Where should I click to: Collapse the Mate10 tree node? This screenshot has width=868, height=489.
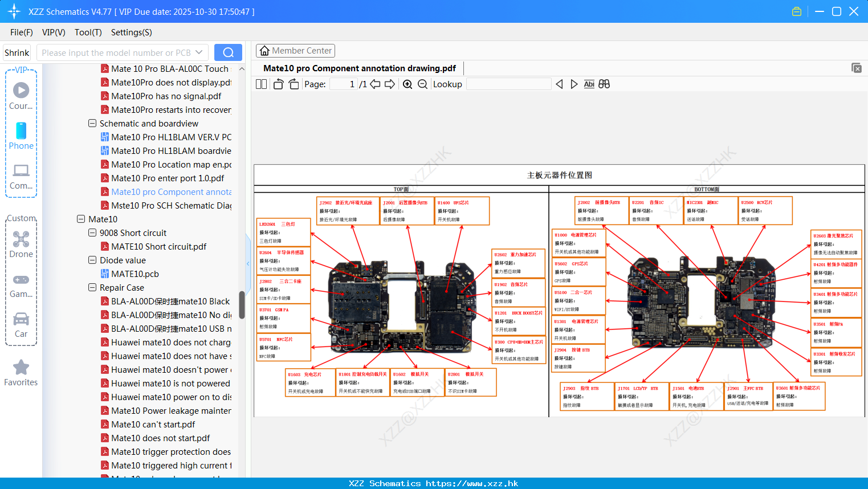[81, 219]
